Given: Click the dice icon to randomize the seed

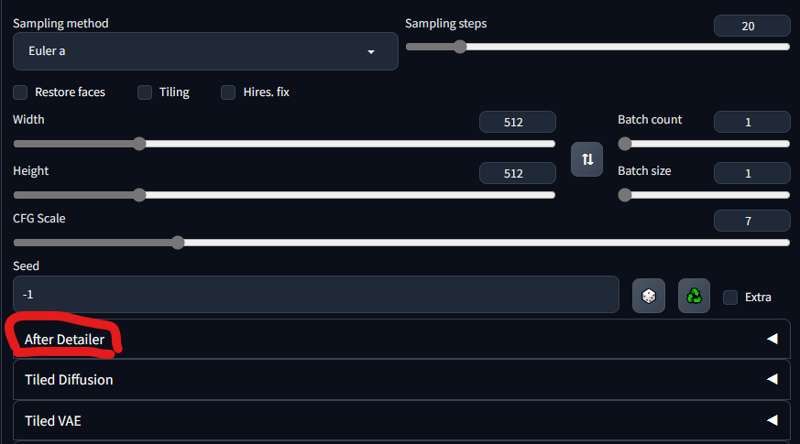Looking at the screenshot, I should (x=648, y=295).
